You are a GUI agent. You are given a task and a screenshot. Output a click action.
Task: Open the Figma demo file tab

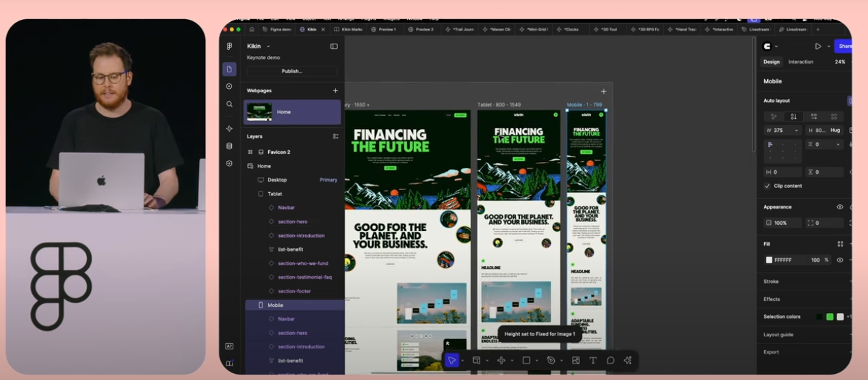pos(276,29)
